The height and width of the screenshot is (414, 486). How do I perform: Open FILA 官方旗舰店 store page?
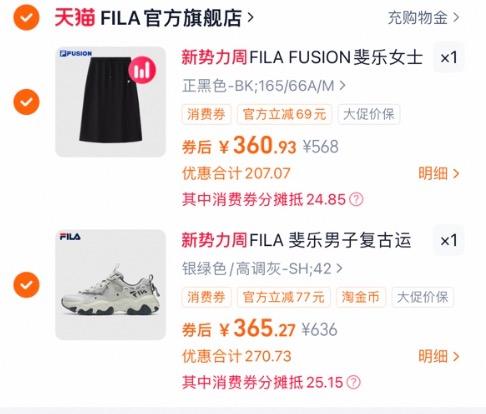pos(177,18)
